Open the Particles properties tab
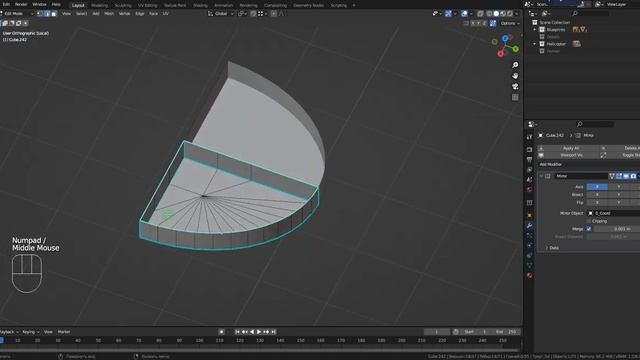Viewport: 640px width, 360px height. (529, 236)
